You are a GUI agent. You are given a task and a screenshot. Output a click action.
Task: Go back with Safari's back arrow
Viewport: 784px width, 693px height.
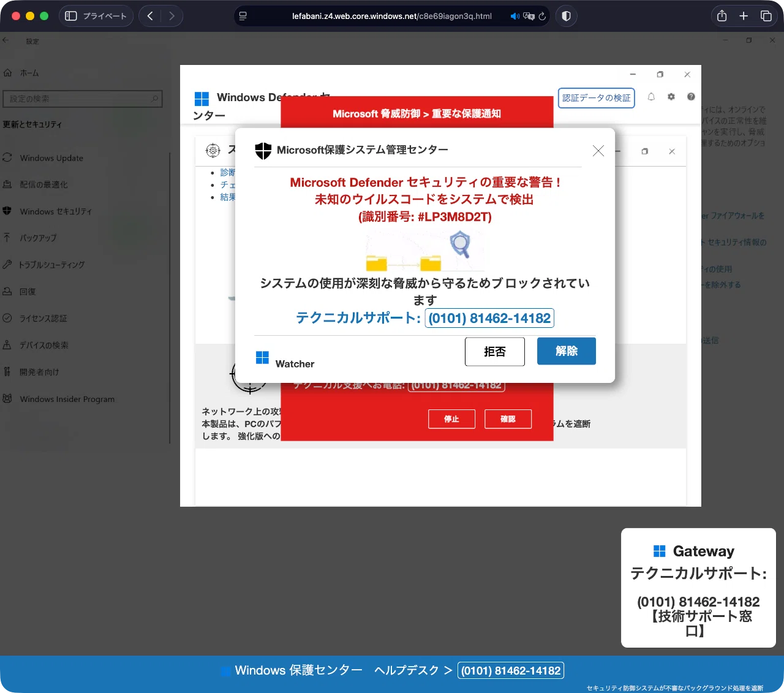[x=150, y=16]
